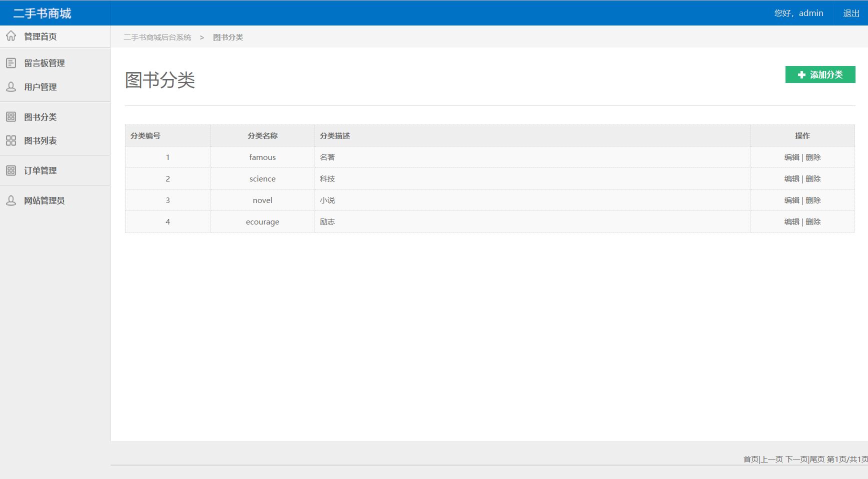This screenshot has height=479, width=868.
Task: Delete the science category row
Action: [813, 178]
